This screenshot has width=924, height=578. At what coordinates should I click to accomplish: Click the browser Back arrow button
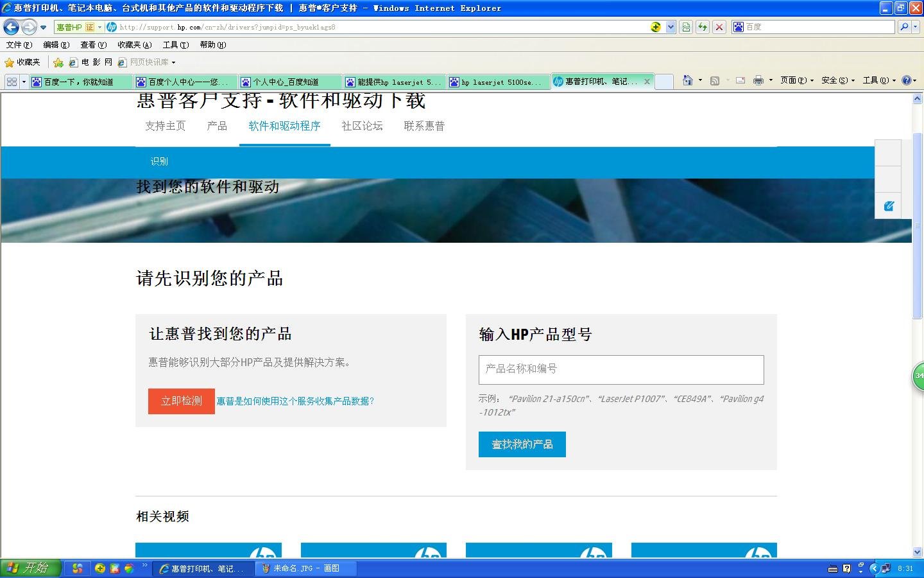tap(11, 27)
